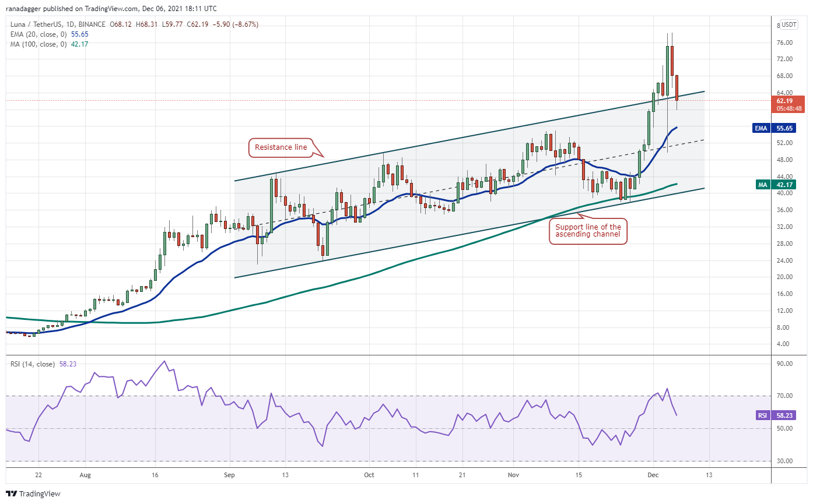
Task: Click the Sep label on the time axis
Action: coord(230,475)
